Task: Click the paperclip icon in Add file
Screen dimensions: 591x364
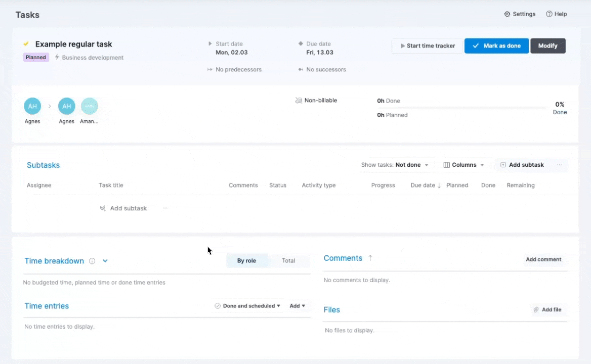Action: point(536,309)
